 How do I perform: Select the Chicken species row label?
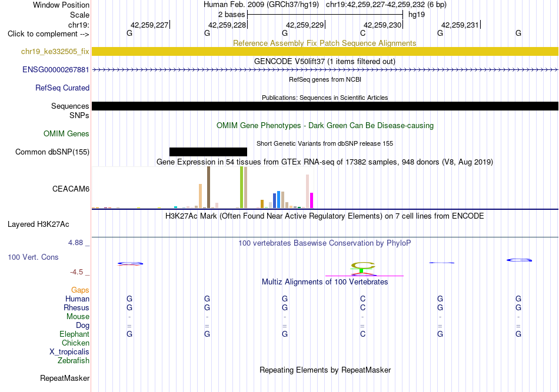pyautogui.click(x=75, y=343)
